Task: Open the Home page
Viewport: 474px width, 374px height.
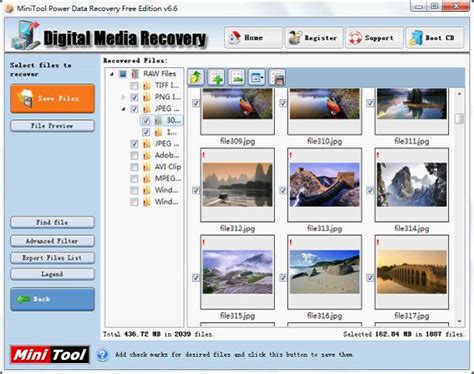Action: point(253,38)
